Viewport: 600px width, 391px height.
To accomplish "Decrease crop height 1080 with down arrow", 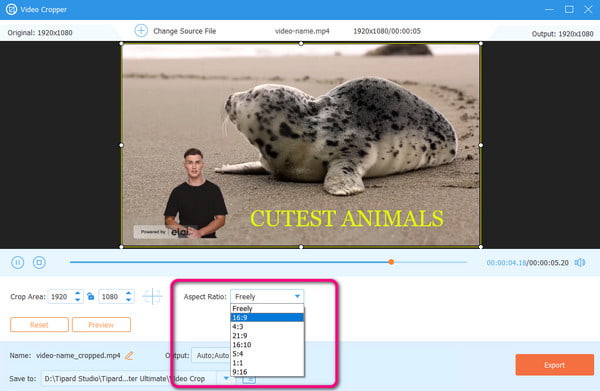I will tap(129, 300).
